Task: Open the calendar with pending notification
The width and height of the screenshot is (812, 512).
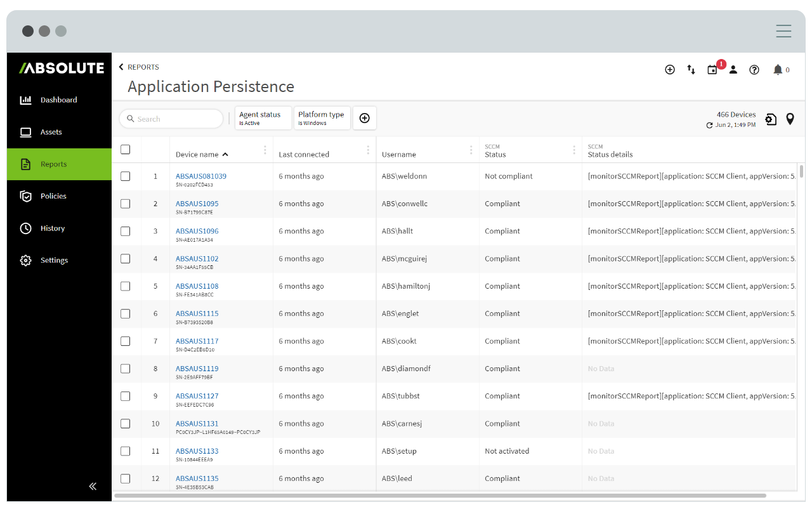Action: (x=712, y=70)
